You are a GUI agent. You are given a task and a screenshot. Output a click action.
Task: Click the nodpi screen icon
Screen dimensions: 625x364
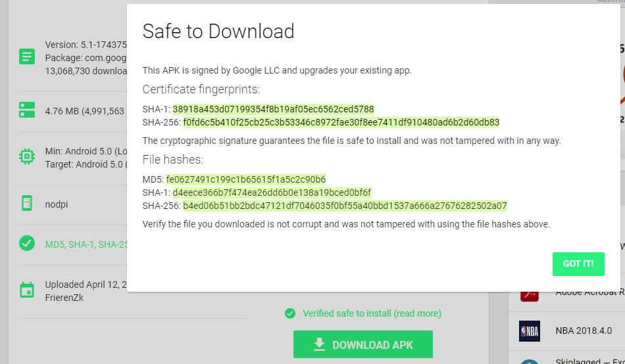click(x=27, y=204)
